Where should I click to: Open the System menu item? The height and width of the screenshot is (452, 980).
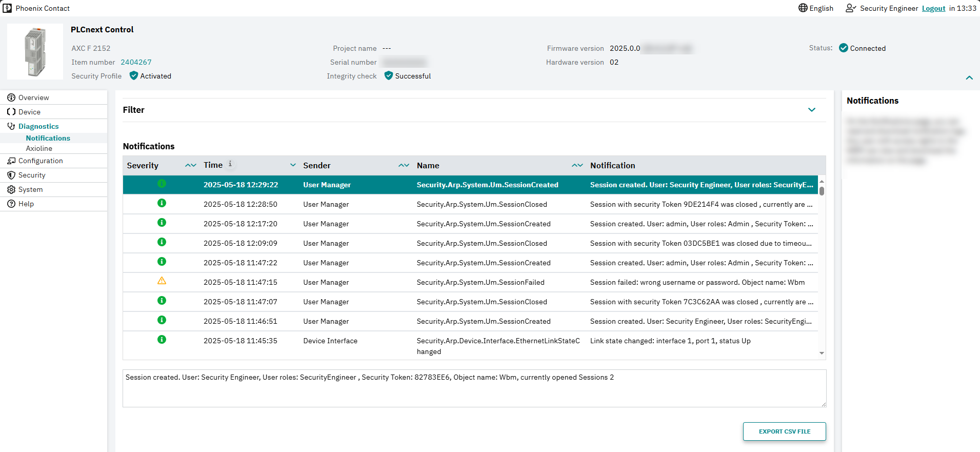tap(30, 189)
